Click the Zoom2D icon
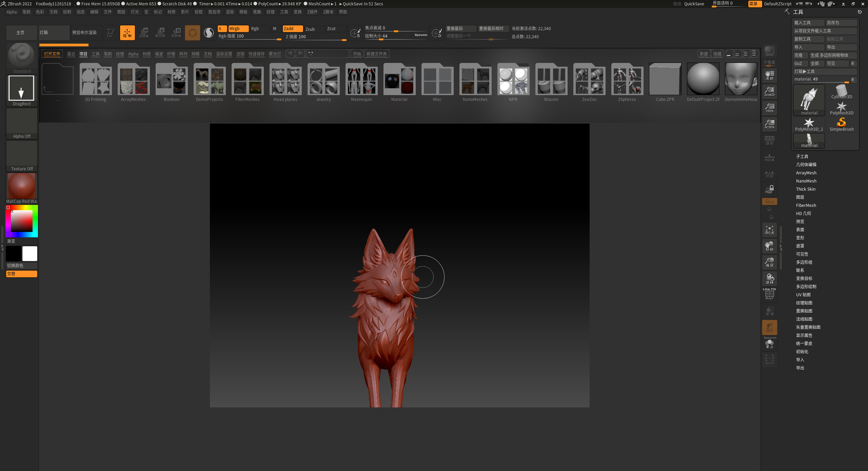 pos(769,92)
